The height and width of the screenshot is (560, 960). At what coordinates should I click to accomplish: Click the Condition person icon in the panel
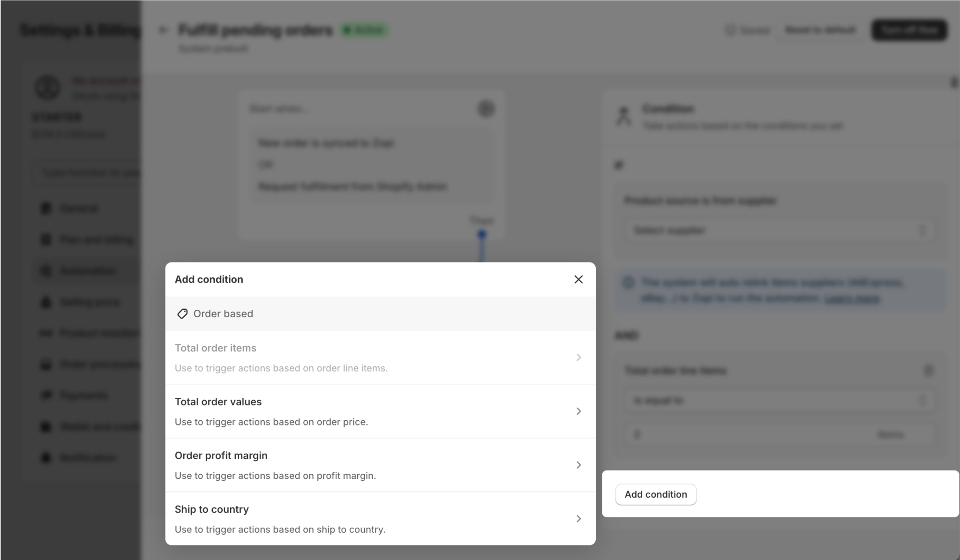point(623,114)
